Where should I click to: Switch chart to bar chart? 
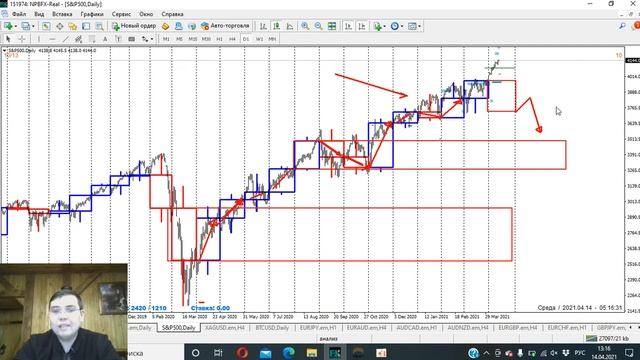coord(263,26)
